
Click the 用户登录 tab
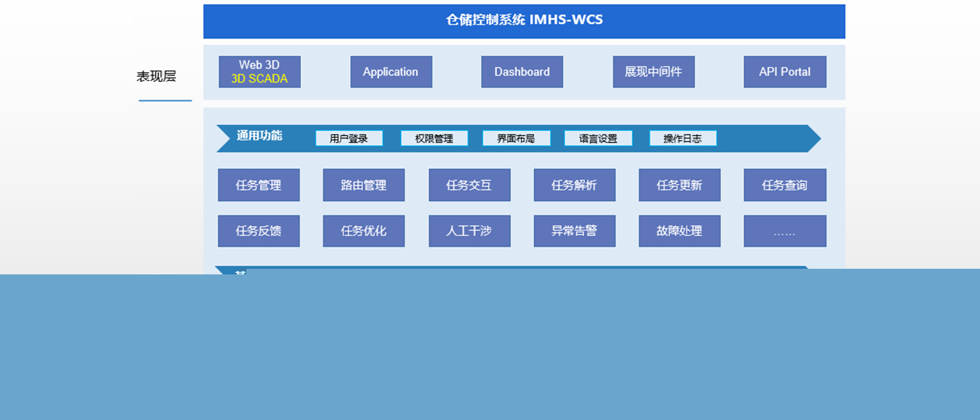click(349, 139)
